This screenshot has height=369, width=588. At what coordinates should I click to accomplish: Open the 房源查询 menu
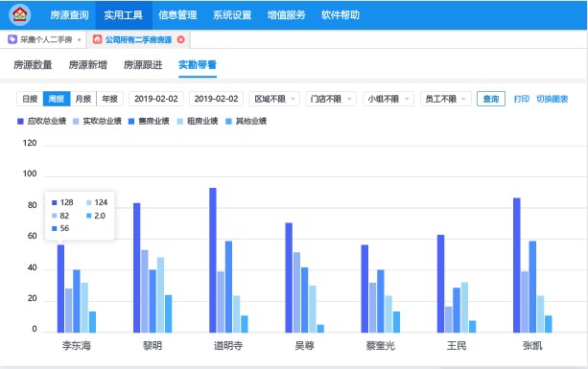click(69, 15)
